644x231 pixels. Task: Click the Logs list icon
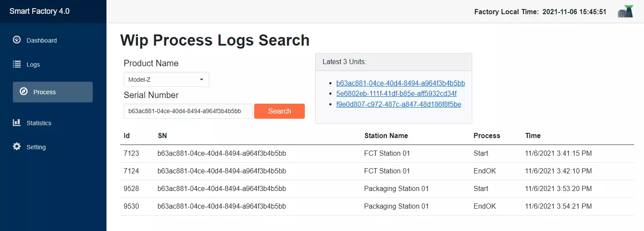(17, 64)
